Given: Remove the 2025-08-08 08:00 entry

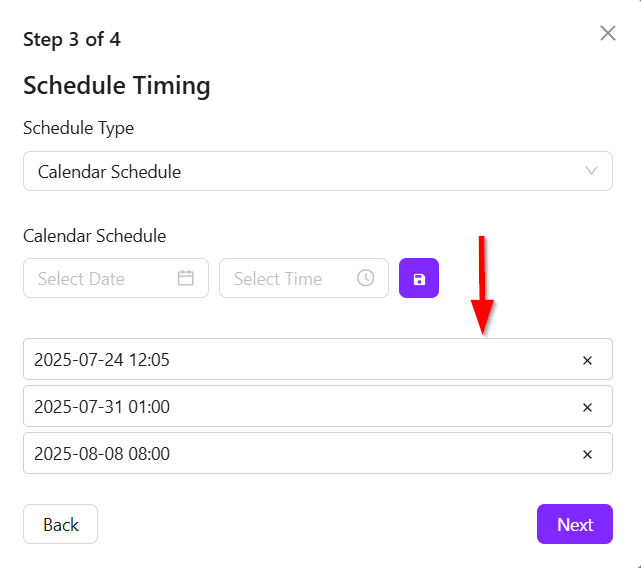Looking at the screenshot, I should coord(587,454).
